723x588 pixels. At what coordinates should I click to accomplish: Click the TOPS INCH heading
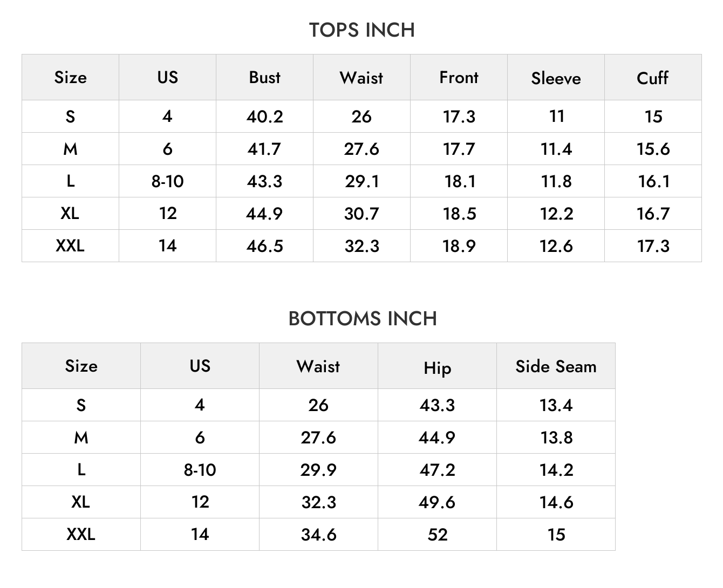[361, 30]
